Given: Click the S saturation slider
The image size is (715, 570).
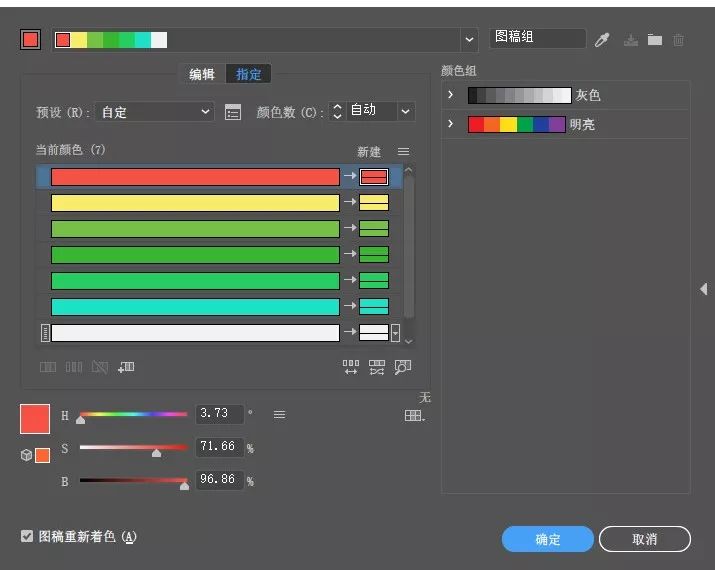Looking at the screenshot, I should pyautogui.click(x=134, y=448).
